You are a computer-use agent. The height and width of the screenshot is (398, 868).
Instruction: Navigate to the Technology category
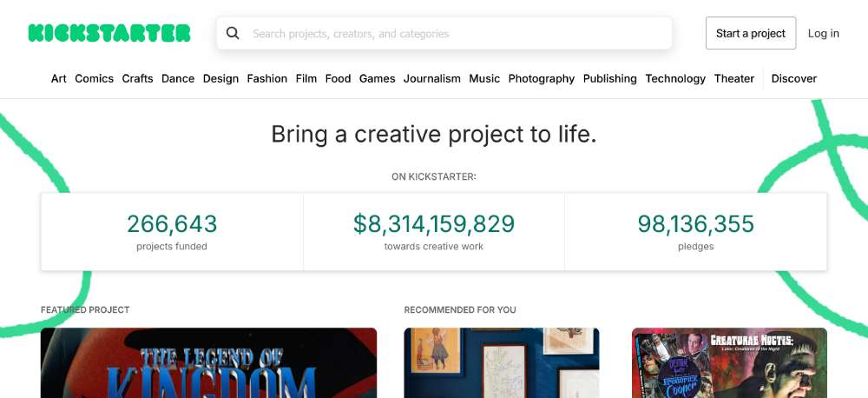(675, 78)
